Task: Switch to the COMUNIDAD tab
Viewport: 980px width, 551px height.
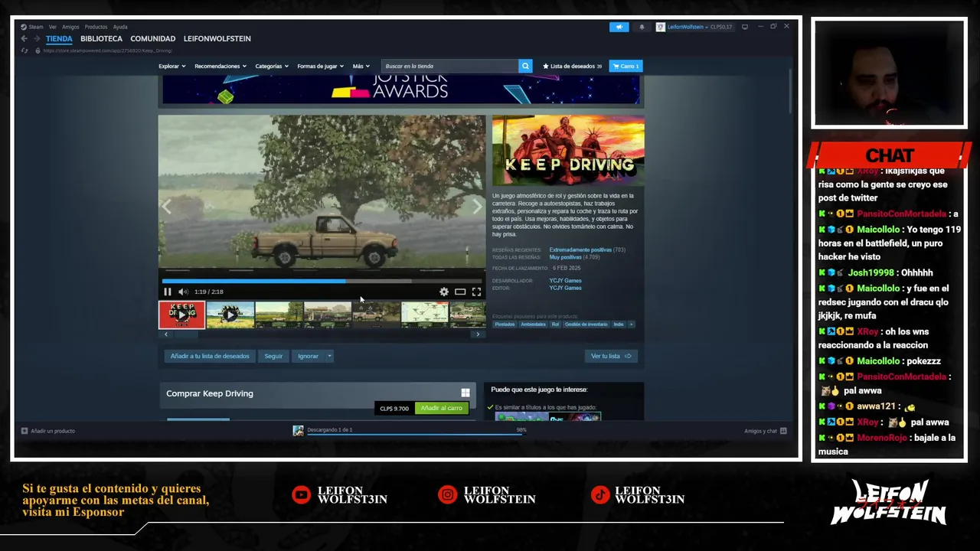Action: 152,38
